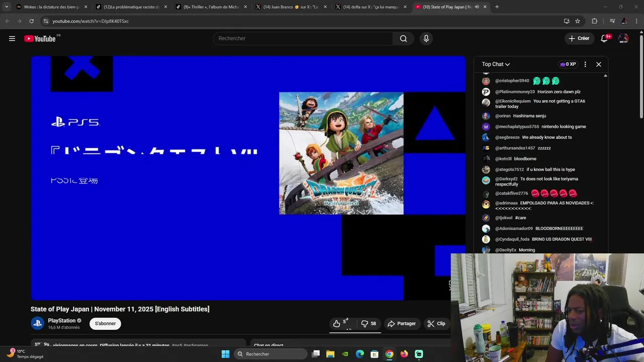Click the Créer button

pyautogui.click(x=579, y=39)
